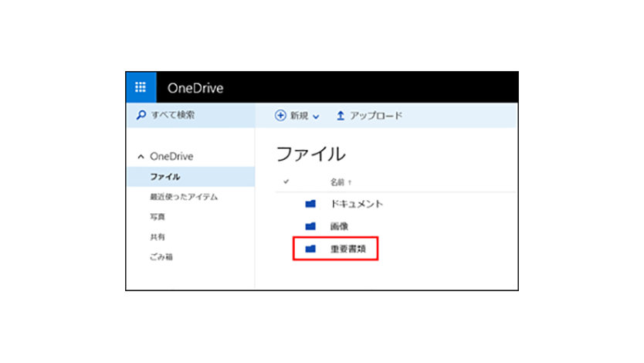
Task: Click the ドキュメント folder icon
Action: (310, 204)
